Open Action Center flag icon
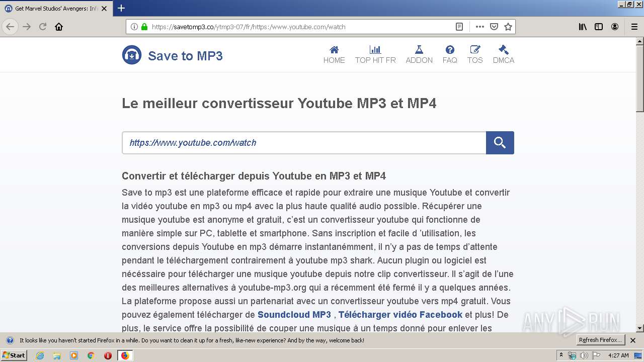Screen dimensions: 644x362 [x=596, y=355]
